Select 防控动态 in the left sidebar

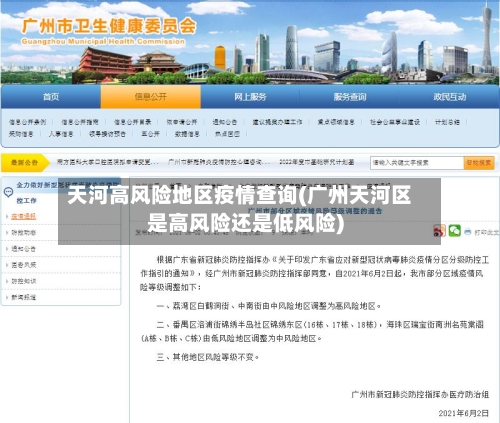(23, 232)
